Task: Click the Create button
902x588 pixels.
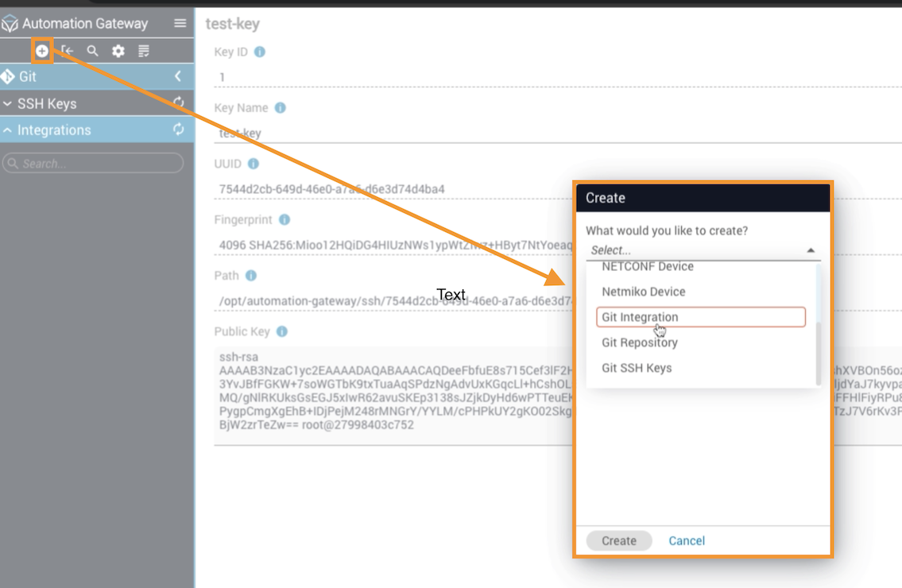Action: [619, 541]
